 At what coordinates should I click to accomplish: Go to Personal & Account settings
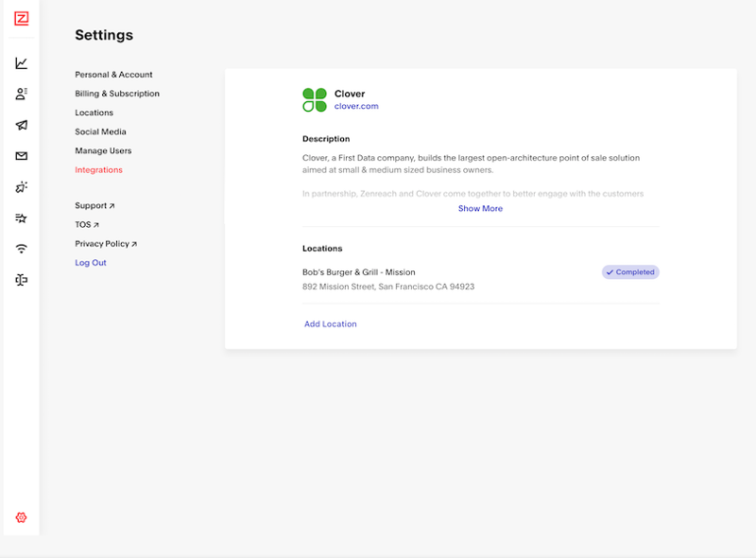click(113, 75)
